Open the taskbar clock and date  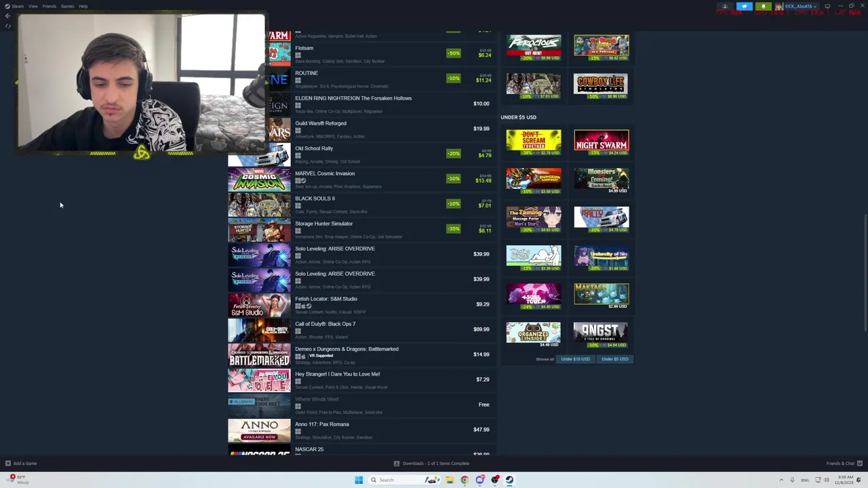click(x=844, y=480)
